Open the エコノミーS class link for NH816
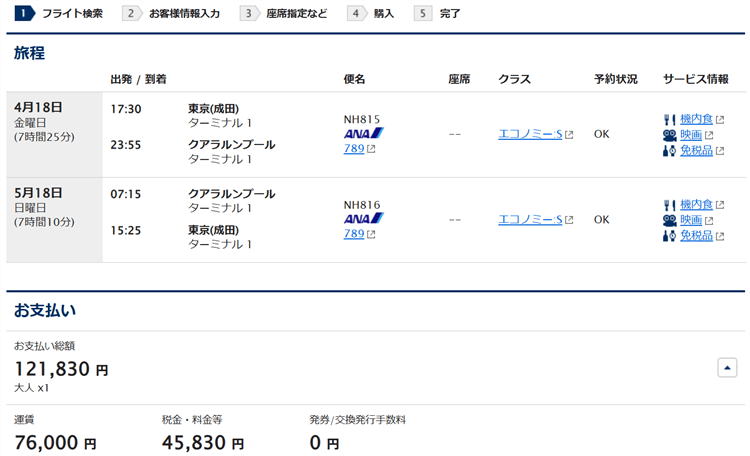 point(530,219)
